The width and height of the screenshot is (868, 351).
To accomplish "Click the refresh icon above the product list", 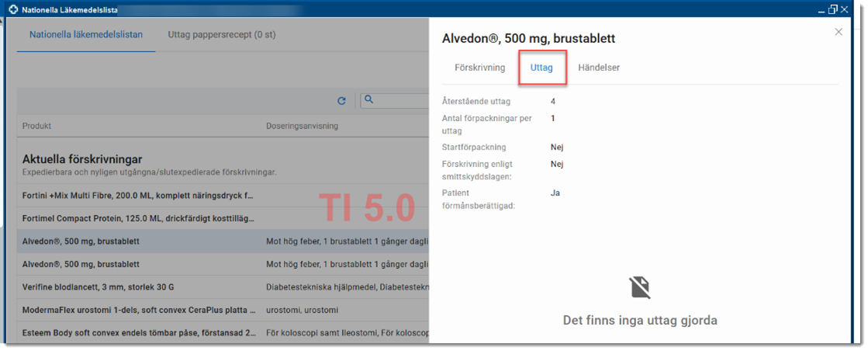I will [x=341, y=101].
